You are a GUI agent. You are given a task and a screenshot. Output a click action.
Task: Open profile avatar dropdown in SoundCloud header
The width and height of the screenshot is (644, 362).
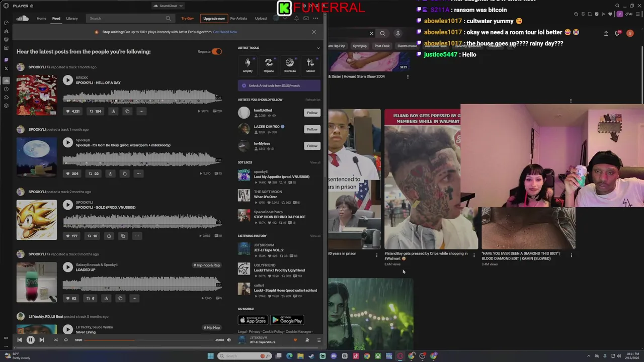[279, 19]
